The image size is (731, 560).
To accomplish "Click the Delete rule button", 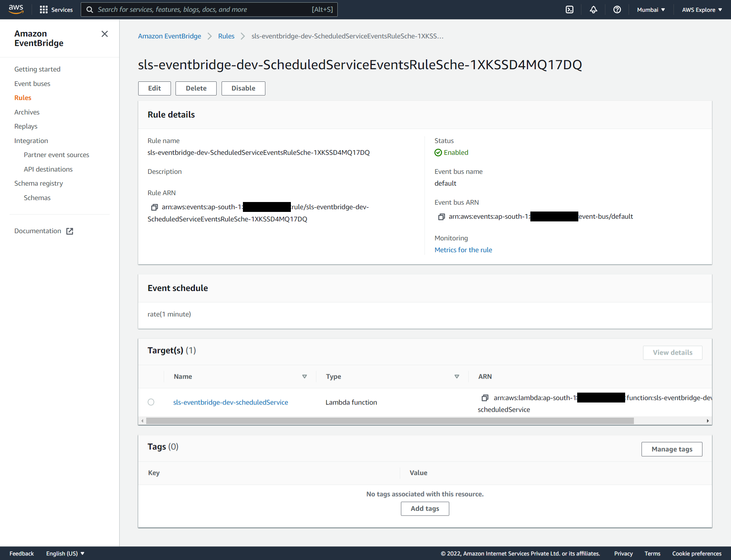I will [196, 88].
